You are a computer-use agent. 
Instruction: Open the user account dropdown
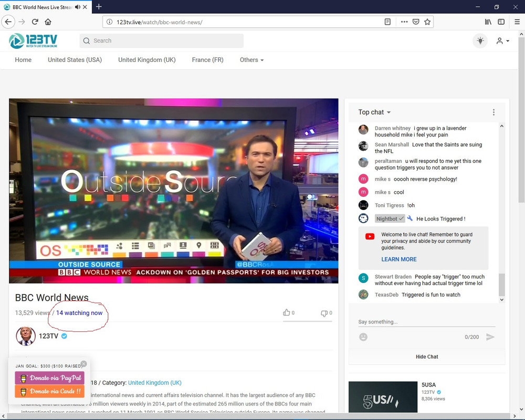coord(502,41)
